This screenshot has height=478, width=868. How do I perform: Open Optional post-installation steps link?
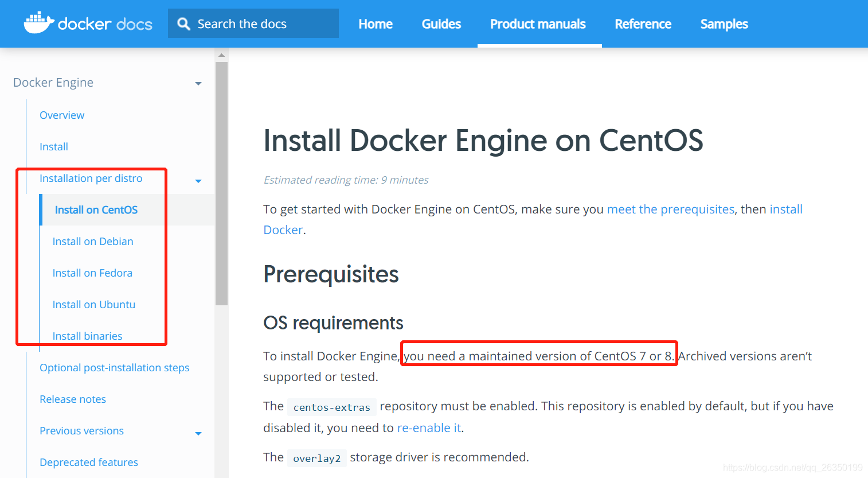pos(115,368)
